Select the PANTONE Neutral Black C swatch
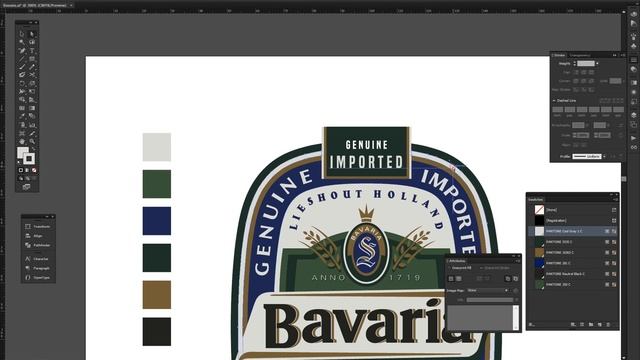 [574, 274]
